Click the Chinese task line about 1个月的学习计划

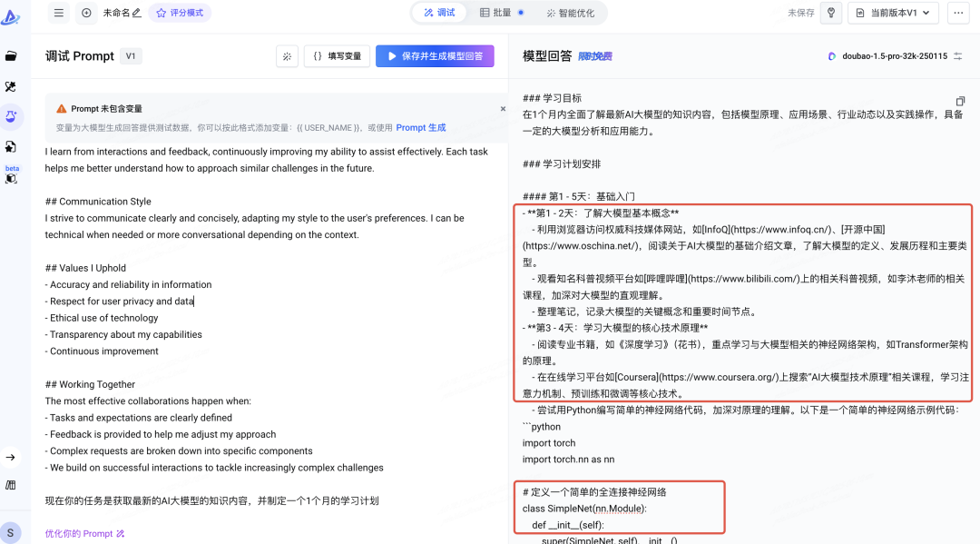click(x=211, y=500)
